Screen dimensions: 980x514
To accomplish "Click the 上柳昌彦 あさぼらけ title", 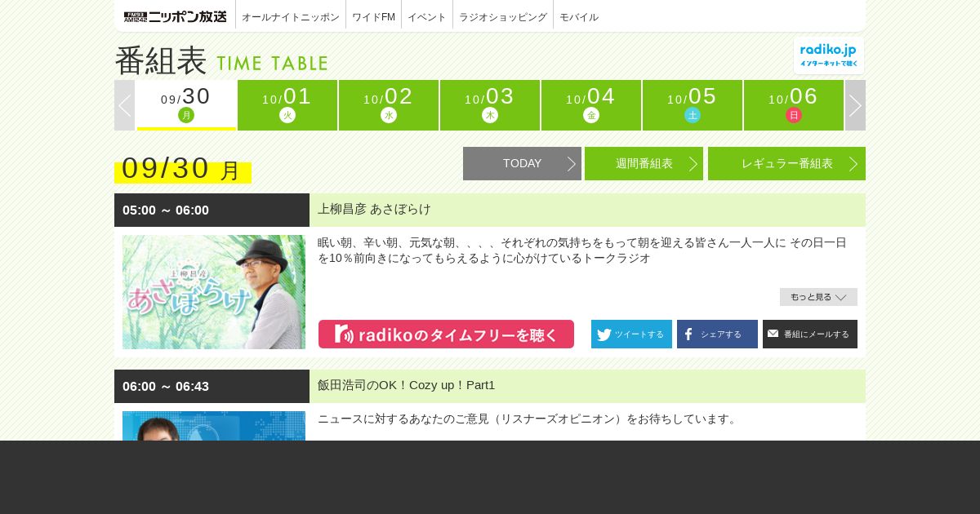I will point(374,210).
